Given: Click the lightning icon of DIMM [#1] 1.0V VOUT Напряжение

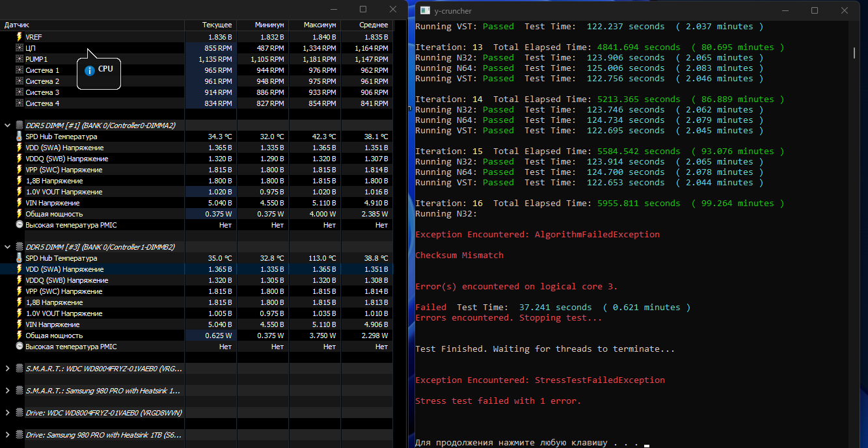Looking at the screenshot, I should click(x=19, y=192).
